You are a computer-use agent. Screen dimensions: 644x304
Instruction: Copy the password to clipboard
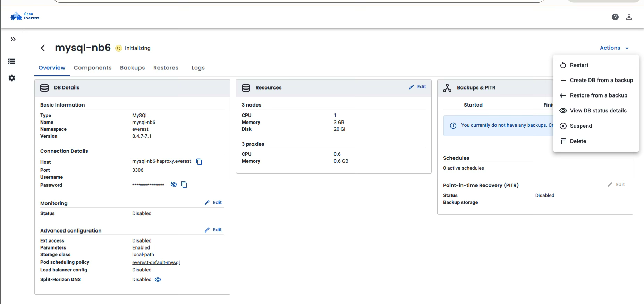click(x=184, y=185)
